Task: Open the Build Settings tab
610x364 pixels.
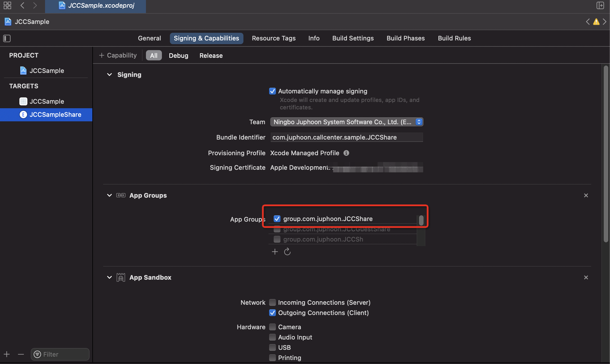Action: (x=353, y=38)
